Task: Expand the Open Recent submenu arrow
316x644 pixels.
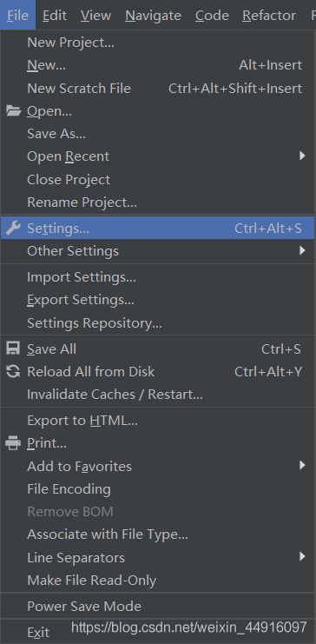Action: (302, 156)
